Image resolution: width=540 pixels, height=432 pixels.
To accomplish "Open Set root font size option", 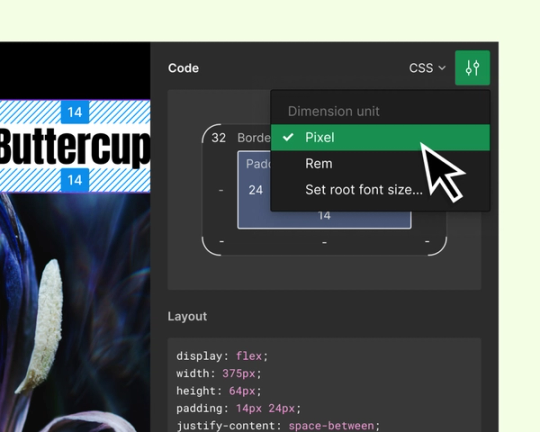I will [364, 190].
